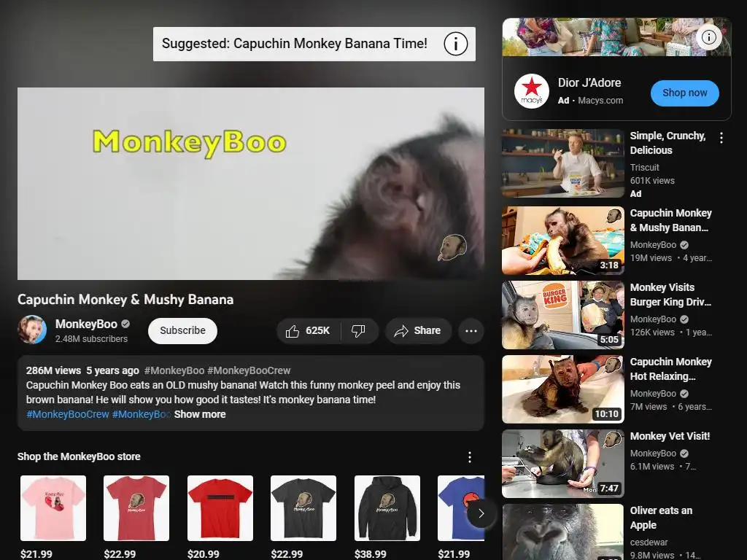747x560 pixels.
Task: Open Capuchin Monkey Hot Relaxing thumbnail
Action: point(562,389)
